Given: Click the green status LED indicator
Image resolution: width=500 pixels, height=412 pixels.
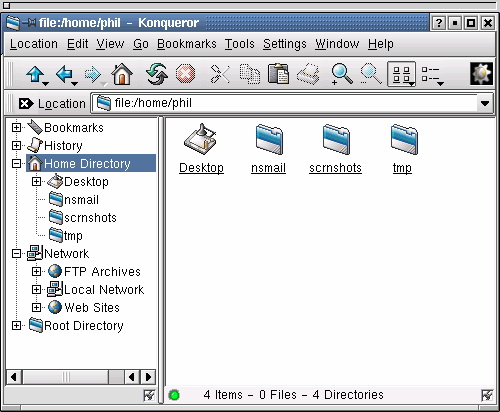Looking at the screenshot, I should coord(174,395).
